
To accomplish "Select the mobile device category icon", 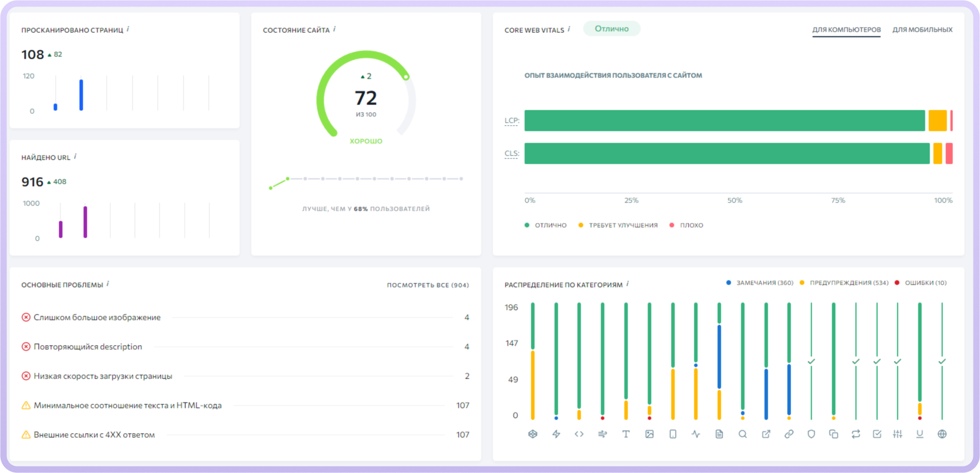I will click(x=673, y=434).
